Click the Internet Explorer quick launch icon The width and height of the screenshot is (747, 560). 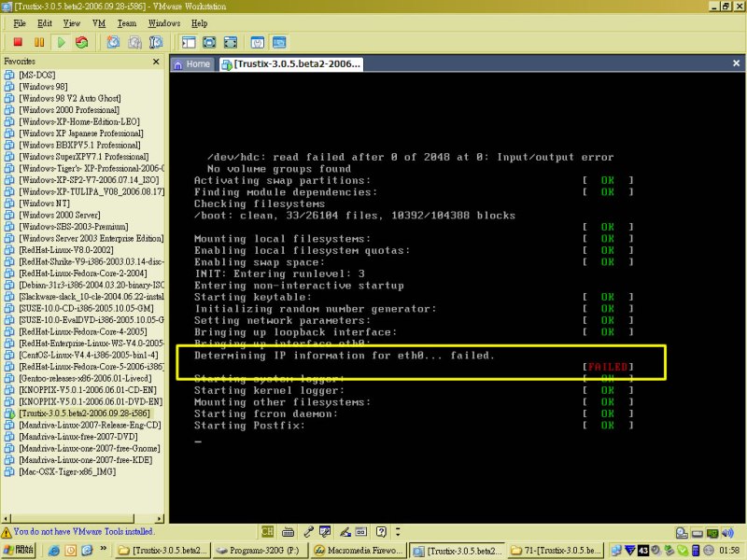coord(53,551)
